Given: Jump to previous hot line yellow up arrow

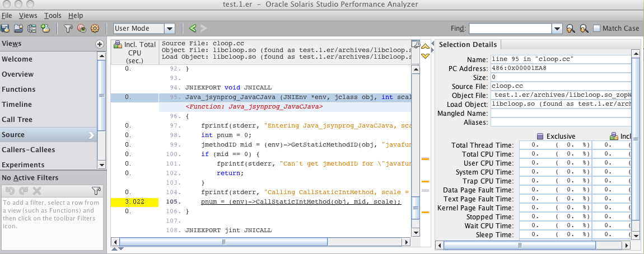Looking at the screenshot, I should (x=426, y=46).
